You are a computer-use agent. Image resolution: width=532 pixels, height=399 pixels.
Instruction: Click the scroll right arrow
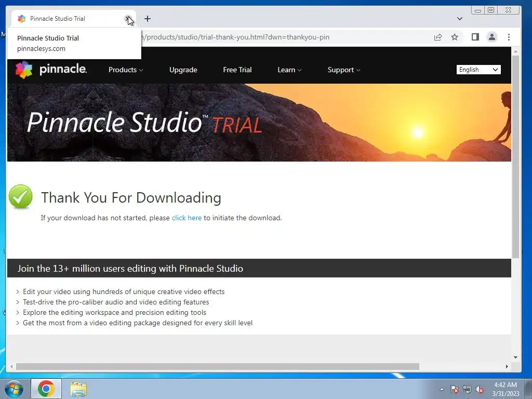tap(507, 366)
